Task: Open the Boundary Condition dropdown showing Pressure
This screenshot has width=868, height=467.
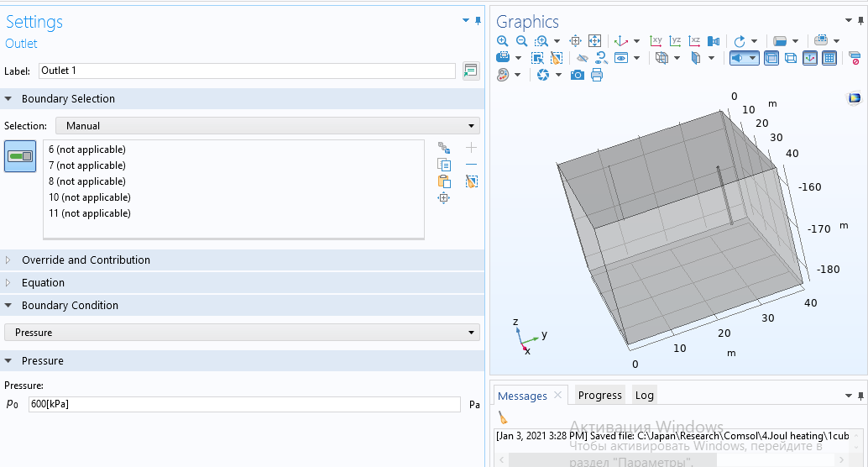Action: point(242,333)
